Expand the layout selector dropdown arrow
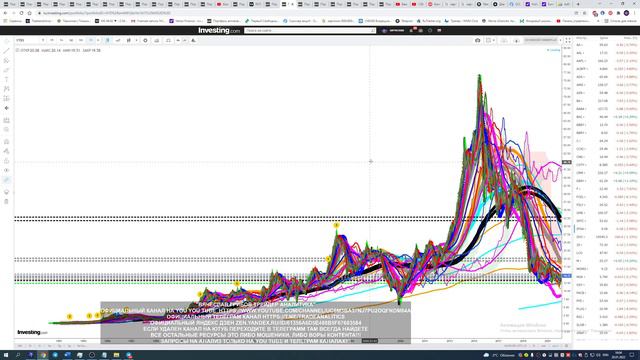Screen dimensions: 640x360 click(493, 40)
